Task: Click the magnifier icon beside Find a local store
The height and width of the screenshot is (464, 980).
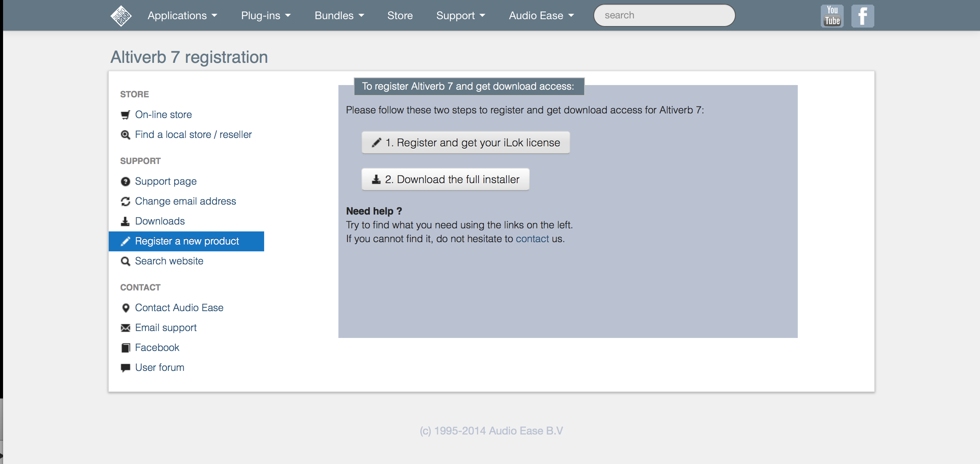Action: click(x=125, y=135)
